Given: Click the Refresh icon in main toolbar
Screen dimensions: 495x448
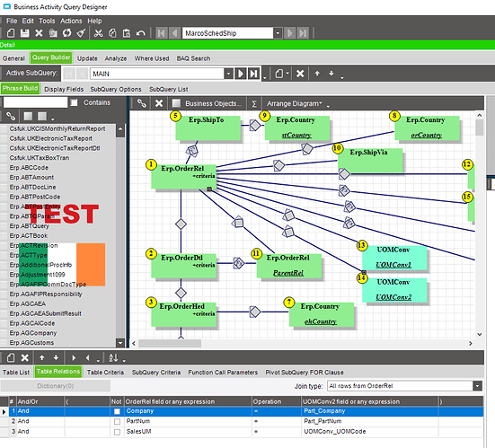Looking at the screenshot, I should [66, 33].
